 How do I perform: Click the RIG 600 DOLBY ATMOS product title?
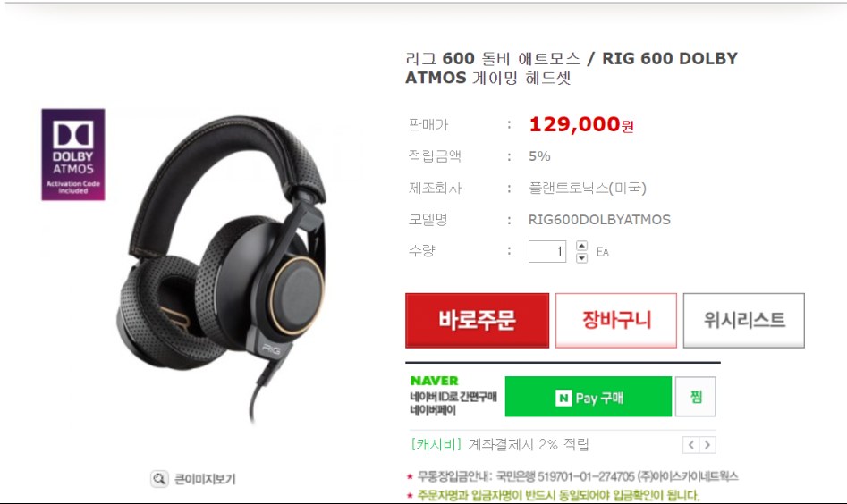[572, 68]
